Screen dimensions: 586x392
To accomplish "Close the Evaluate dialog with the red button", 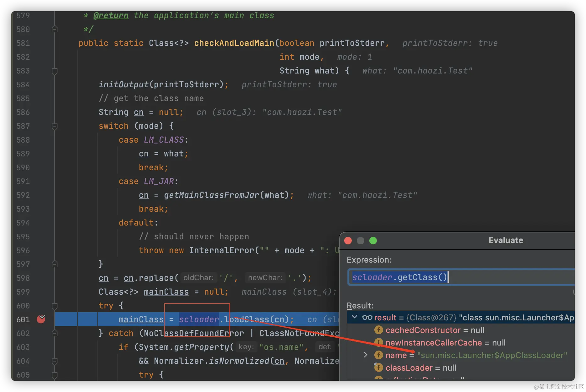I will coord(348,241).
